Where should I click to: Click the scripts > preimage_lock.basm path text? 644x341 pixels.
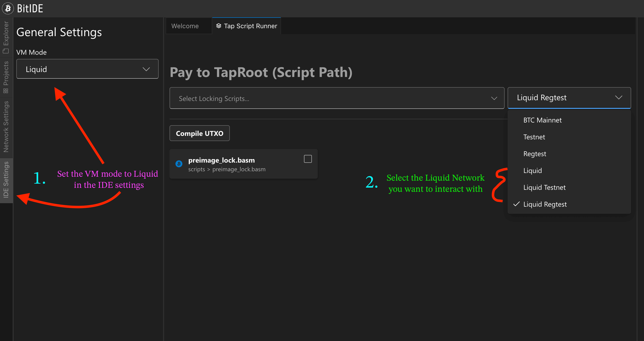(227, 169)
